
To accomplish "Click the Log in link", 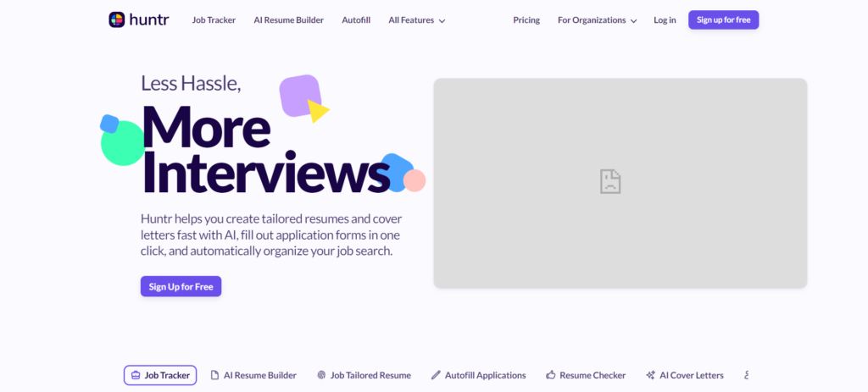I will click(665, 20).
